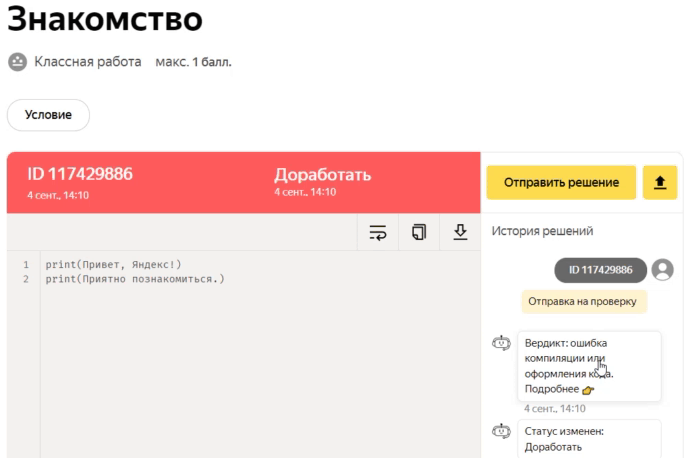Download the solution code file
Viewport: 700px width, 458px height.
460,232
